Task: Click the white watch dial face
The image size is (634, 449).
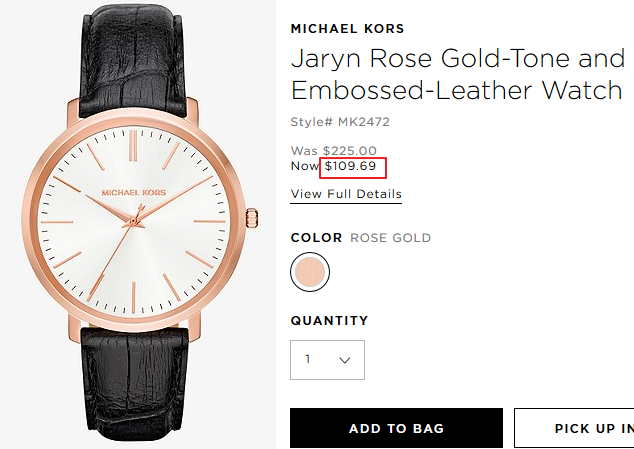Action: click(x=134, y=220)
